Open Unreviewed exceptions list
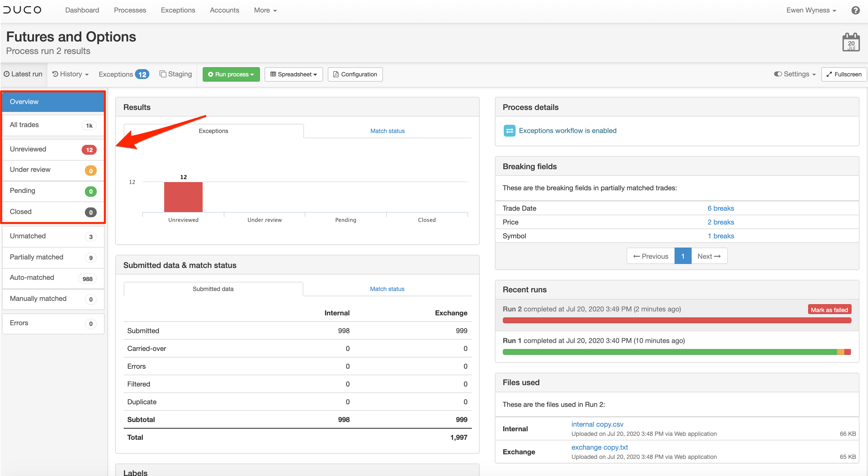This screenshot has width=868, height=476. 53,149
